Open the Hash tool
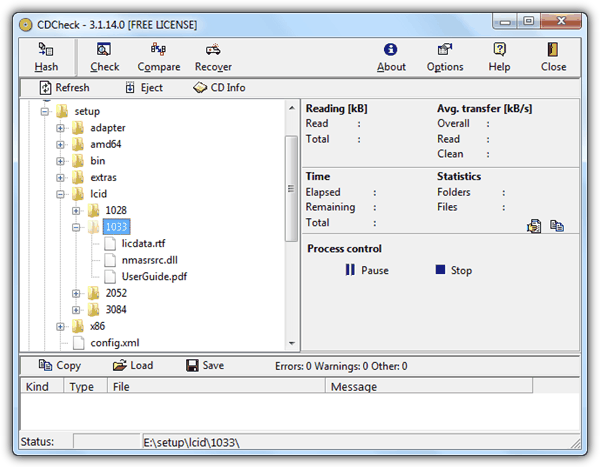Screen dimensions: 600x467 click(x=46, y=57)
